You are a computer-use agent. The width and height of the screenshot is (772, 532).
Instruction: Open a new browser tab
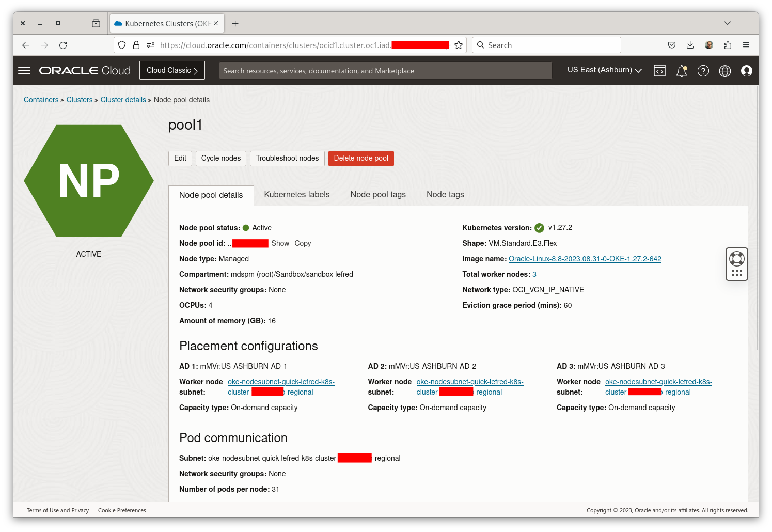click(x=235, y=23)
